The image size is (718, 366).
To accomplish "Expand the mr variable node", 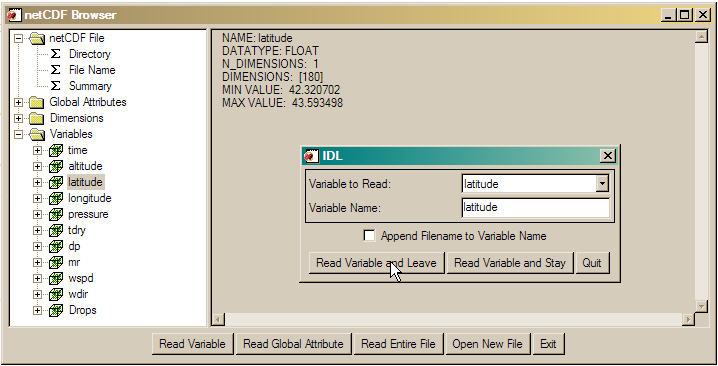I will click(38, 263).
